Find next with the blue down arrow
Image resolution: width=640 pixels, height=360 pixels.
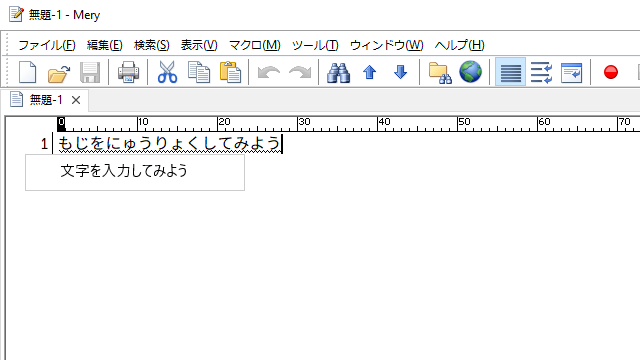pos(400,72)
